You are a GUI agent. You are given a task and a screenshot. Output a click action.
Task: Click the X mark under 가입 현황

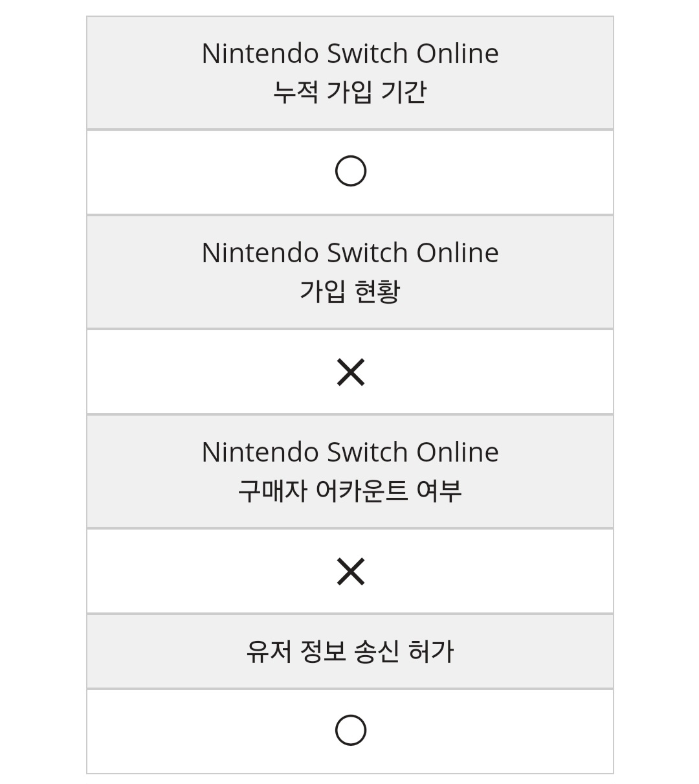pos(350,372)
